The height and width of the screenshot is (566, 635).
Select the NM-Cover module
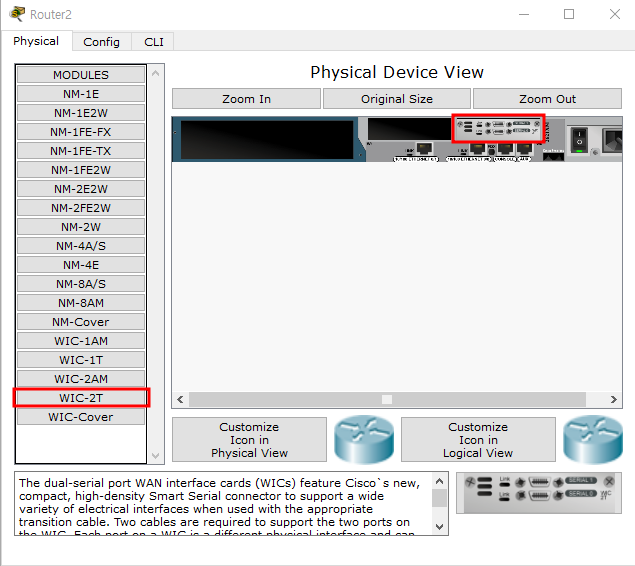81,322
